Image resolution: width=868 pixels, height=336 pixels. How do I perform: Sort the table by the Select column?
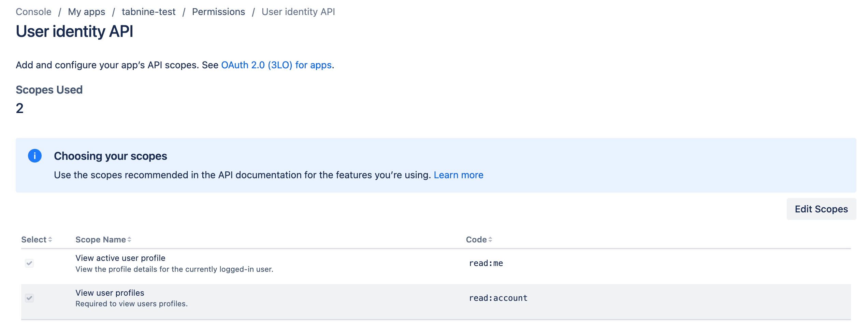[x=36, y=240]
